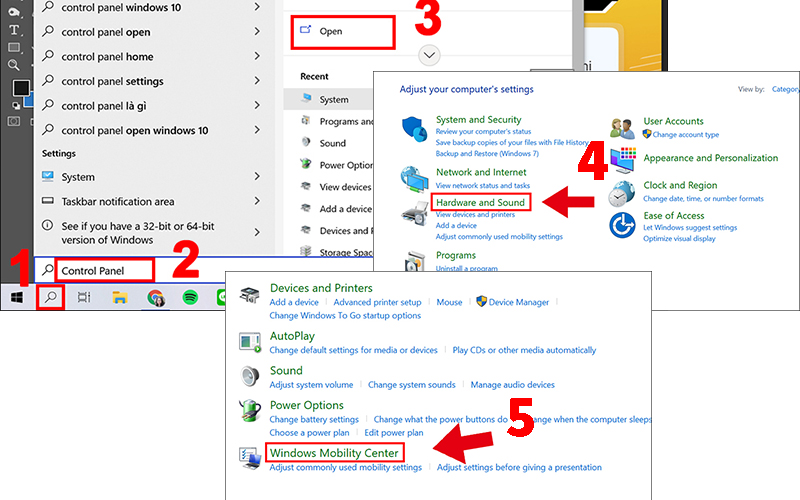800x500 pixels.
Task: Click 'Adjust system volume' link
Action: 311,385
